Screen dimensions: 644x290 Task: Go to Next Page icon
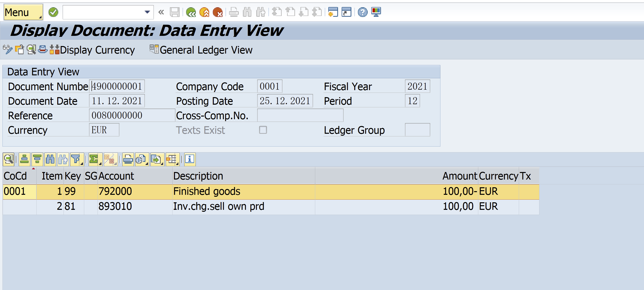[304, 12]
